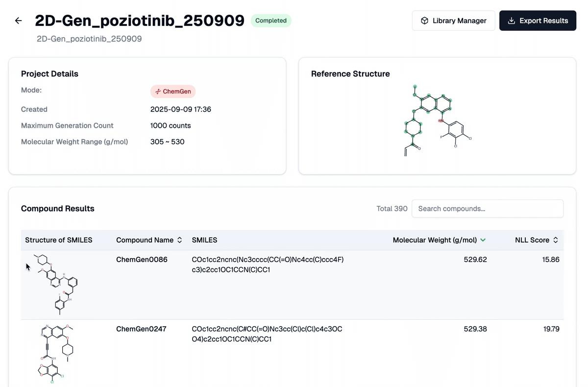Click the back arrow next to the project title

pos(18,21)
